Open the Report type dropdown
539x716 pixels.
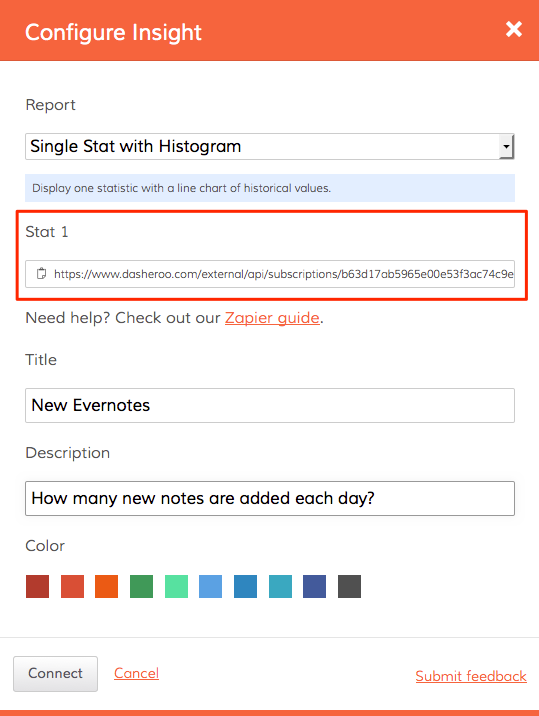coord(270,147)
